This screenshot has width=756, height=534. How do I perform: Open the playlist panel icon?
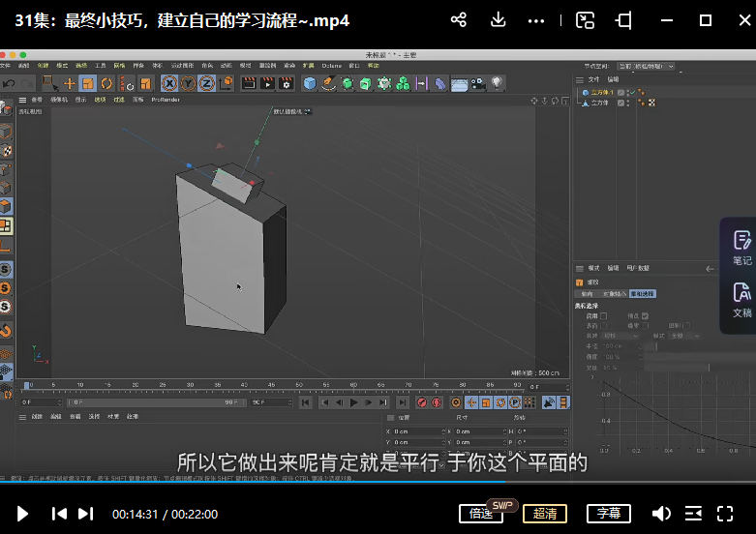click(x=693, y=514)
